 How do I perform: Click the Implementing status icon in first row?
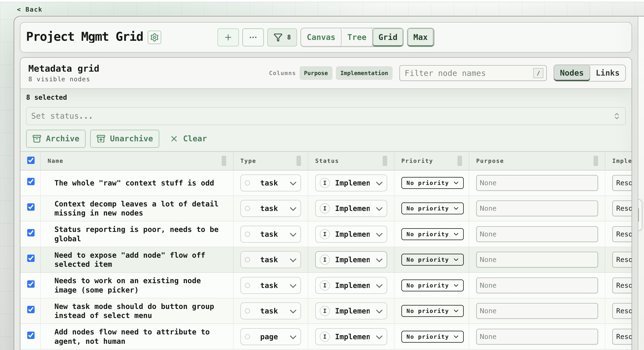tap(325, 183)
